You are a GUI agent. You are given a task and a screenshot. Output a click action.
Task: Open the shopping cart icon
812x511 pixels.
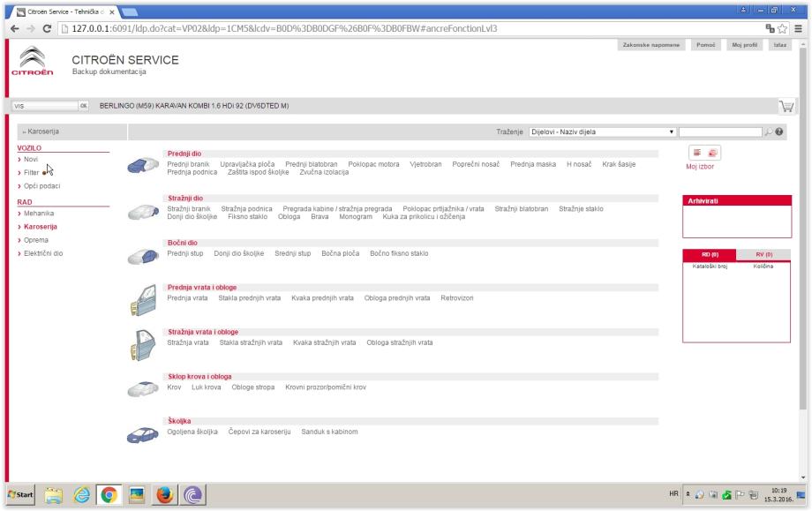pyautogui.click(x=786, y=106)
